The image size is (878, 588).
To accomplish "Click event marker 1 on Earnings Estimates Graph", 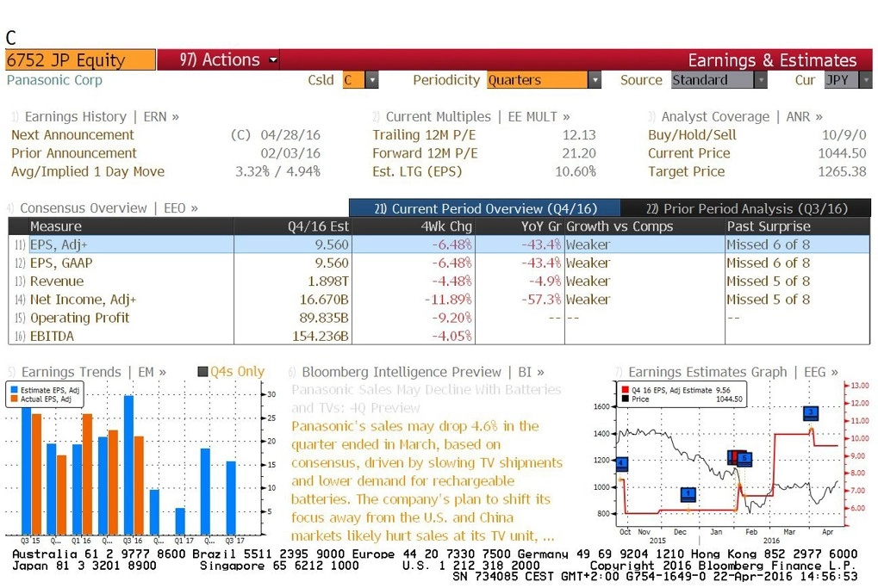I will pos(688,494).
